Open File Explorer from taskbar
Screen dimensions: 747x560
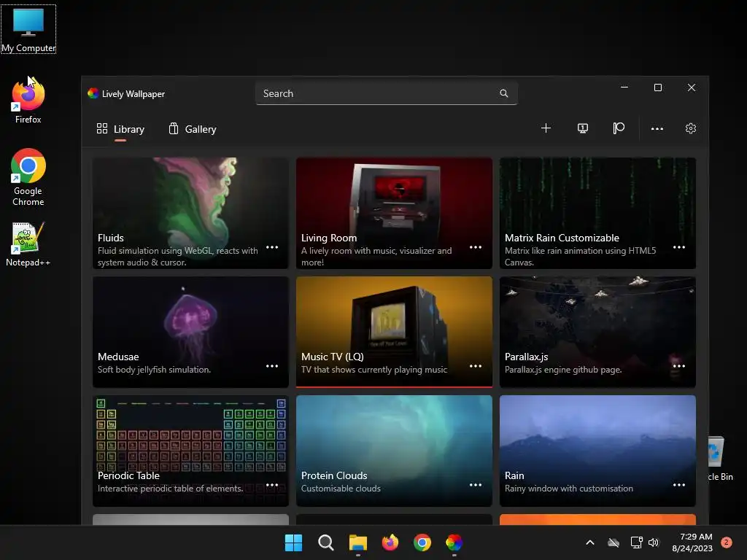point(357,542)
